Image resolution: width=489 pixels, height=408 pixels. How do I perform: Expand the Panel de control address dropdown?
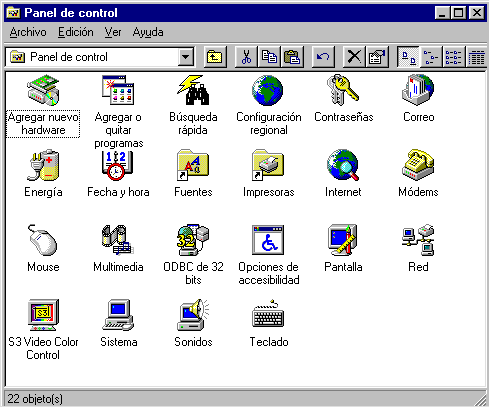coord(186,57)
